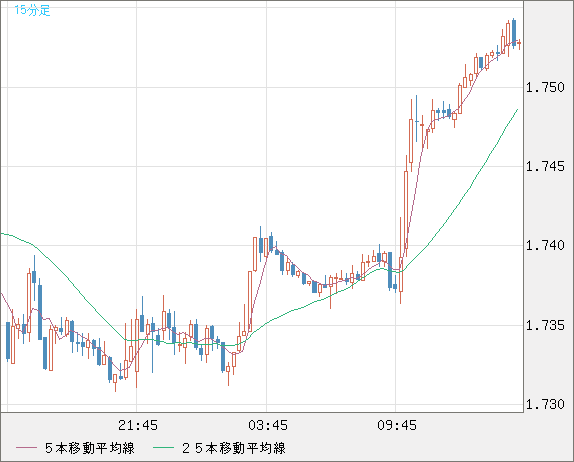Click the 03:45 time axis label

pyautogui.click(x=268, y=425)
